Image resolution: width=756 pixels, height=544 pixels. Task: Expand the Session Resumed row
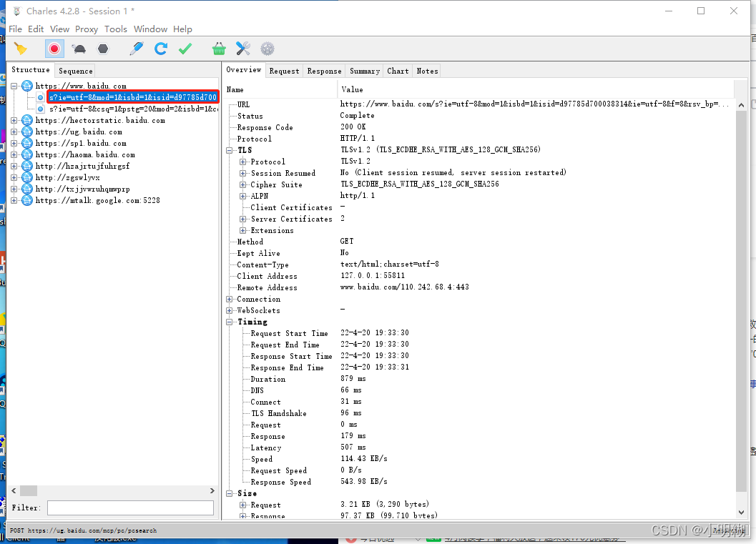[x=243, y=174]
